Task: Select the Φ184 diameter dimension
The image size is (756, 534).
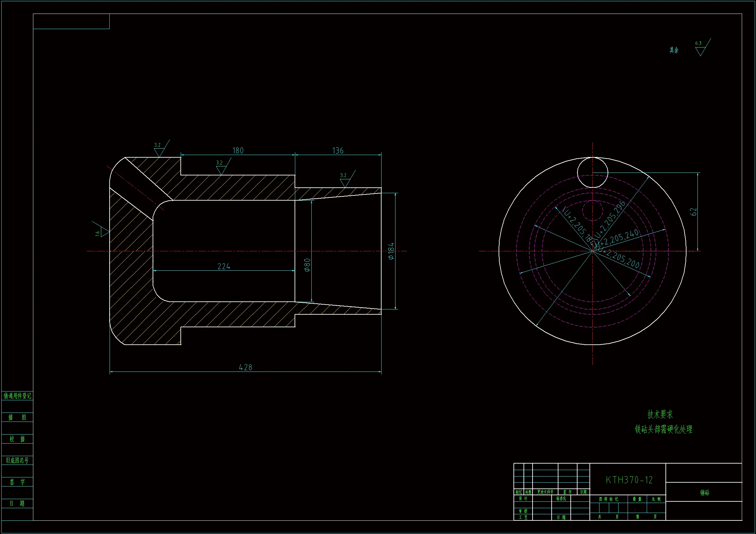Action: coord(391,251)
